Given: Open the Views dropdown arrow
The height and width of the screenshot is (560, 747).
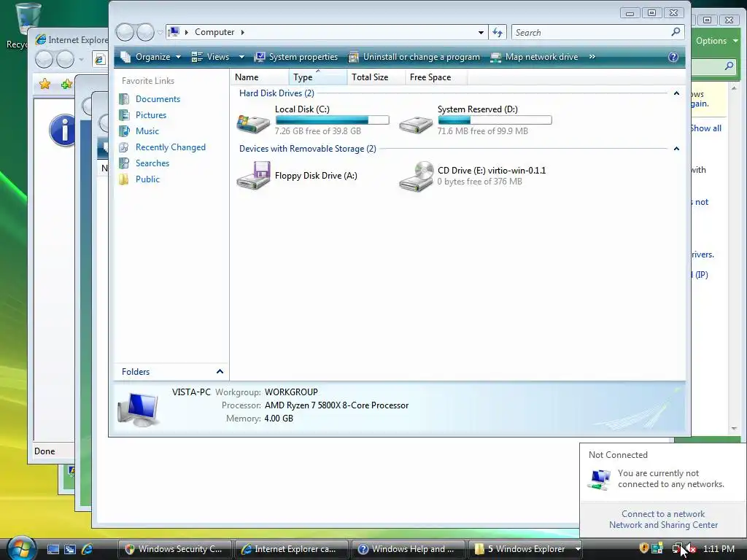Looking at the screenshot, I should tap(241, 57).
